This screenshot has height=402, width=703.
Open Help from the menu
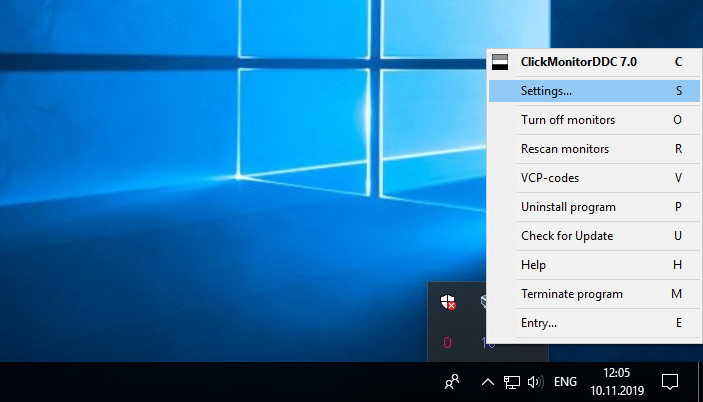point(594,265)
